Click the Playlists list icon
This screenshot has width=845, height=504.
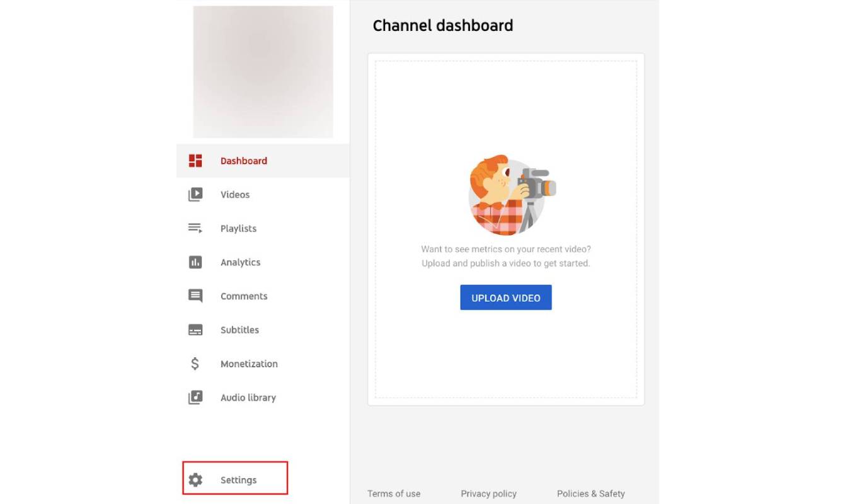195,228
